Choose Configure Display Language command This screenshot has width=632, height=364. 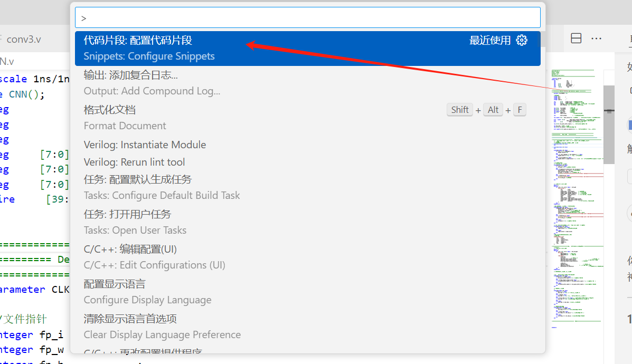point(307,292)
